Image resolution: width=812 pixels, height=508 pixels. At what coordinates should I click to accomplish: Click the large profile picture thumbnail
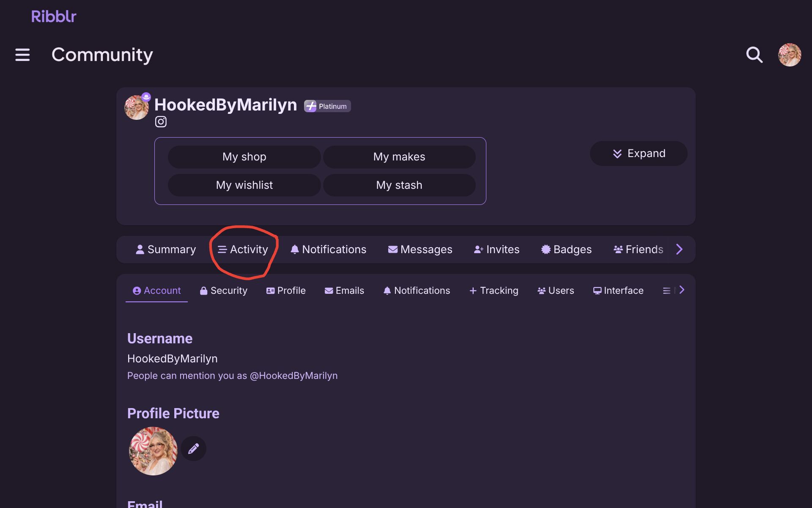[x=153, y=451]
